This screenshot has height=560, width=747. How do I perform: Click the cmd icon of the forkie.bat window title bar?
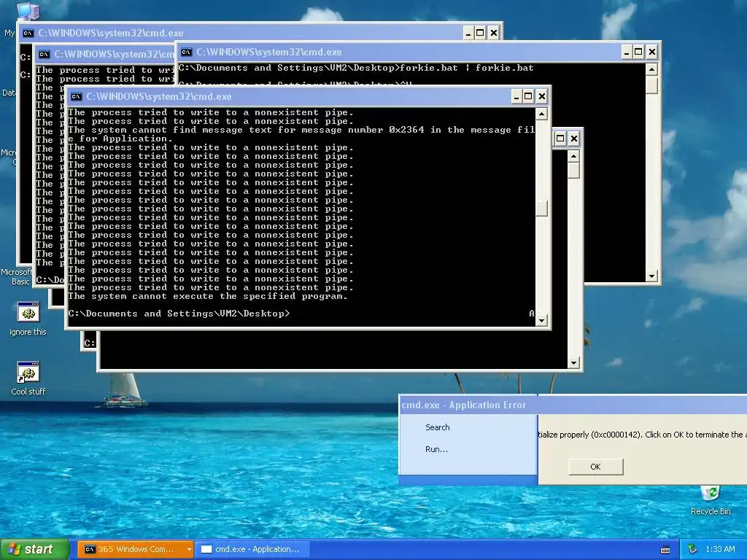click(187, 52)
